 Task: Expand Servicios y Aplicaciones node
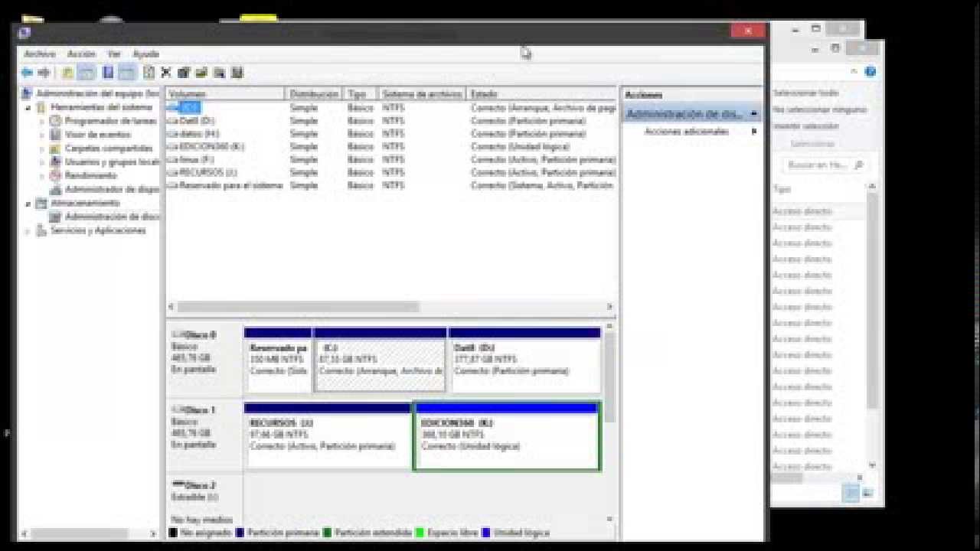pyautogui.click(x=28, y=230)
